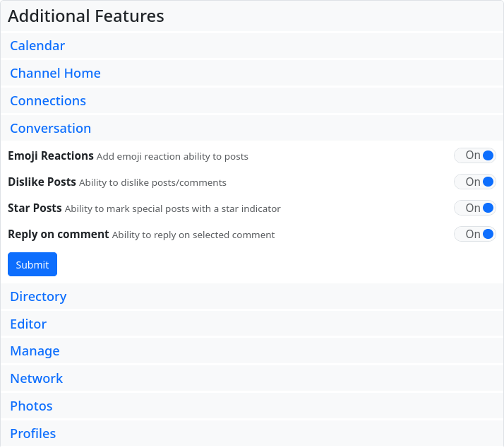Click the Additional Features heading

pos(86,16)
